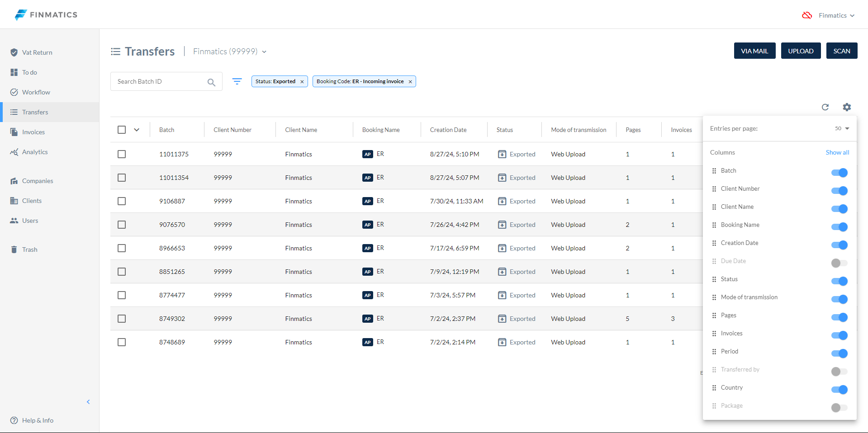Click the Companies building icon

pyautogui.click(x=14, y=181)
